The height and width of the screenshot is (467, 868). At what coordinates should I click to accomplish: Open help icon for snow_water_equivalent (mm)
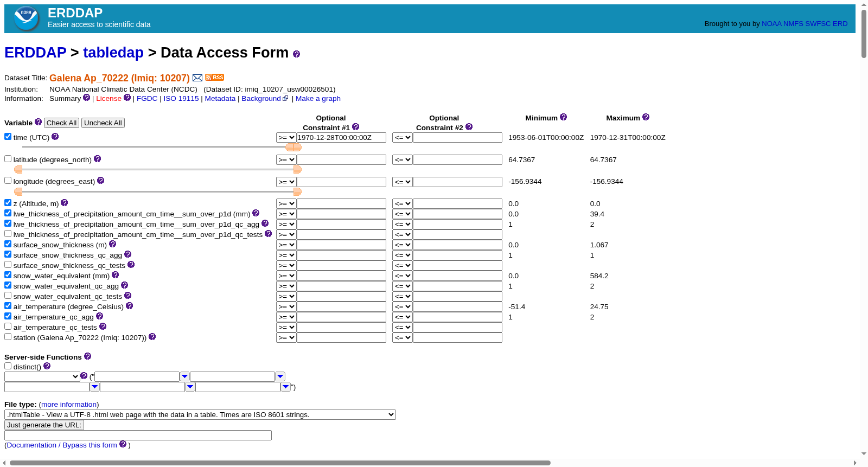pos(115,275)
